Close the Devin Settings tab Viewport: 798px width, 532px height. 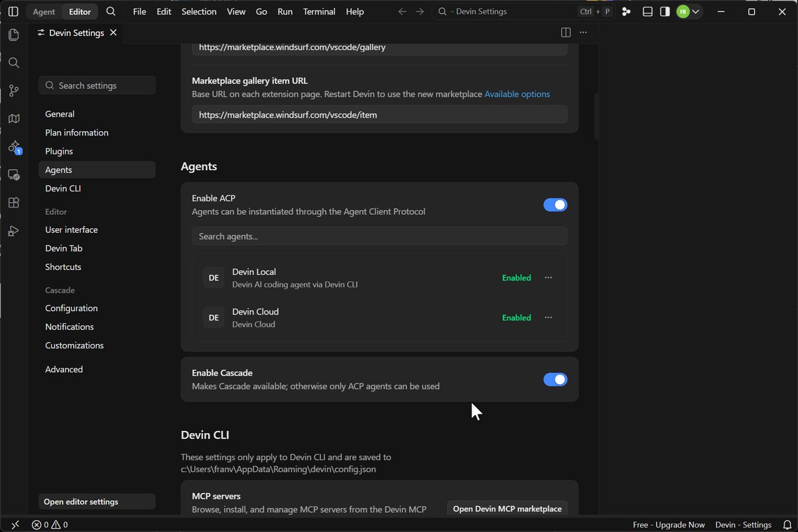point(113,33)
